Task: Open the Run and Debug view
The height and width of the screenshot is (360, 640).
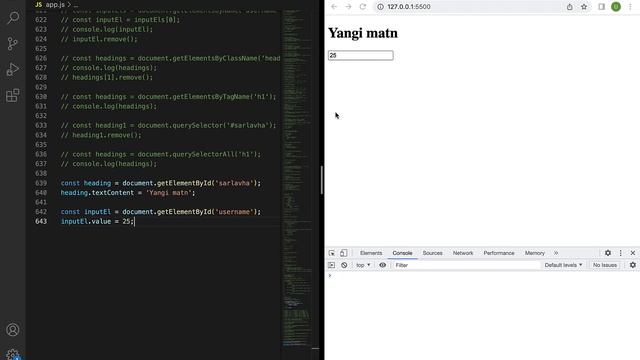Action: (13, 69)
